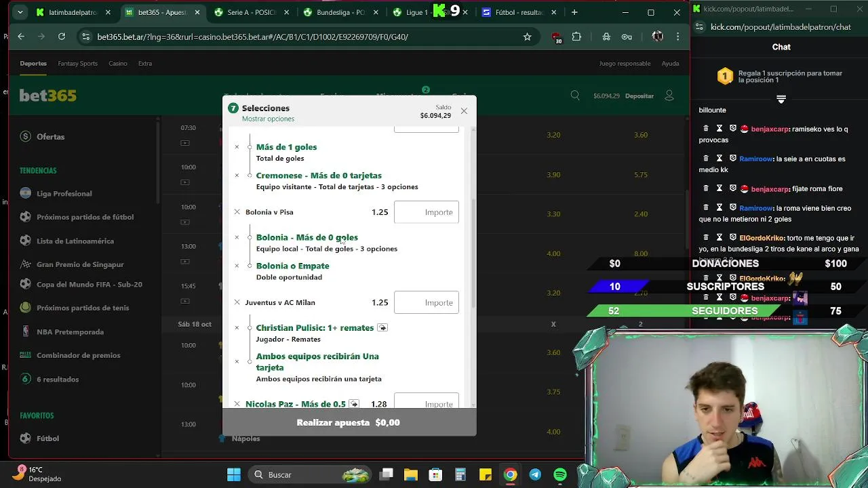Remove Bolonia o Empate selection
Viewport: 868px width, 488px height.
[x=237, y=266]
